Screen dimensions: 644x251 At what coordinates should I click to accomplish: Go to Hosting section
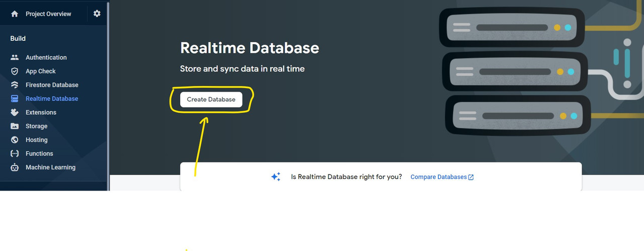tap(37, 140)
